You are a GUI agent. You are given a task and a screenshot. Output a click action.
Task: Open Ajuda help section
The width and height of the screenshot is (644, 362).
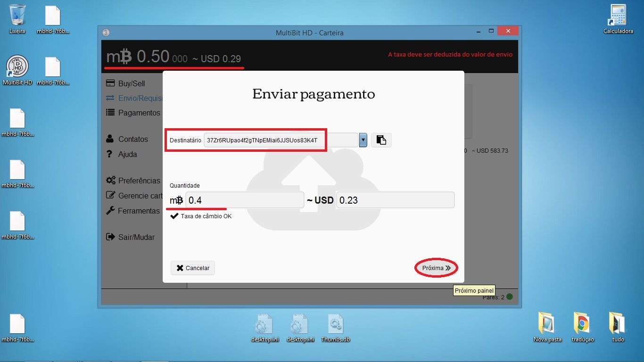pos(127,154)
